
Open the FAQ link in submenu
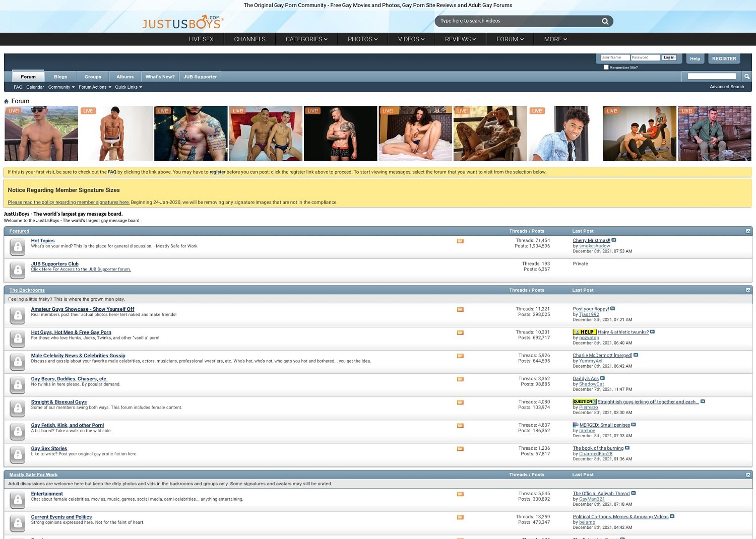click(x=18, y=87)
